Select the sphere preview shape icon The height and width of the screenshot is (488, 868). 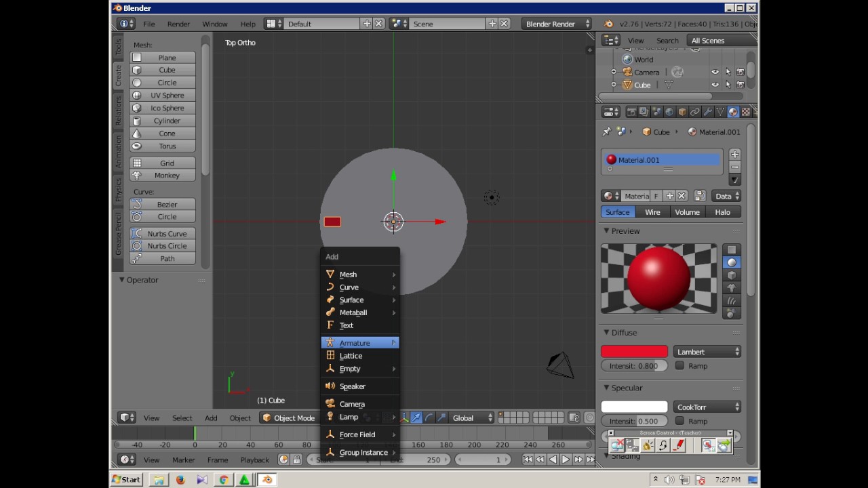[x=732, y=262]
